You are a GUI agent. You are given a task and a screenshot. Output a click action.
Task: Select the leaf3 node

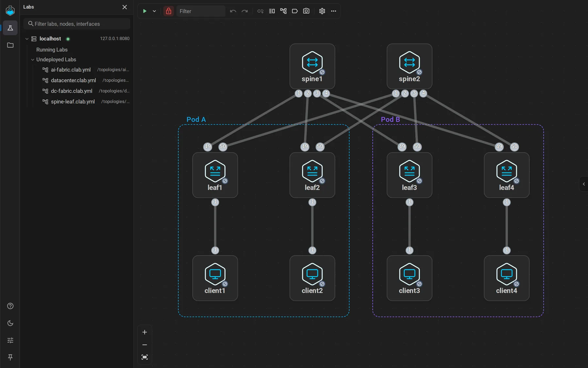[x=409, y=175]
